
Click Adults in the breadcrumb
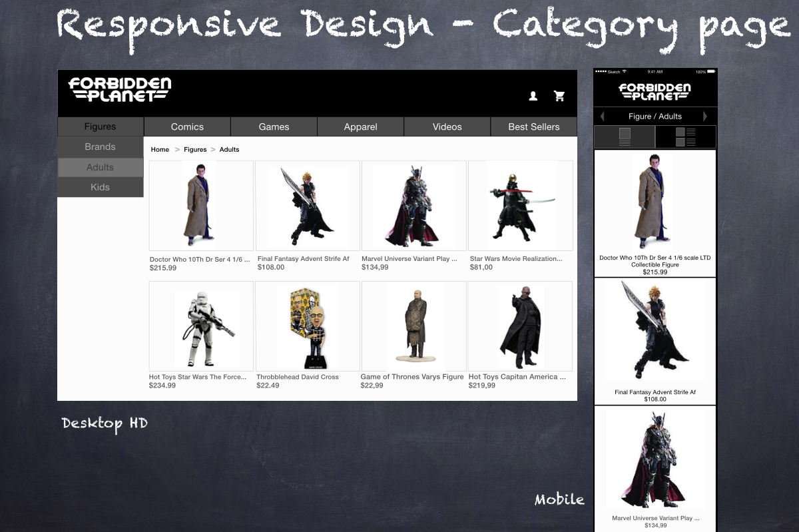(229, 150)
